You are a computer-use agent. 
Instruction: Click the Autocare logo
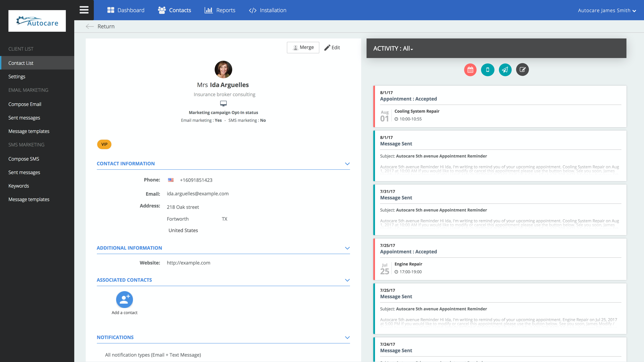point(37,21)
